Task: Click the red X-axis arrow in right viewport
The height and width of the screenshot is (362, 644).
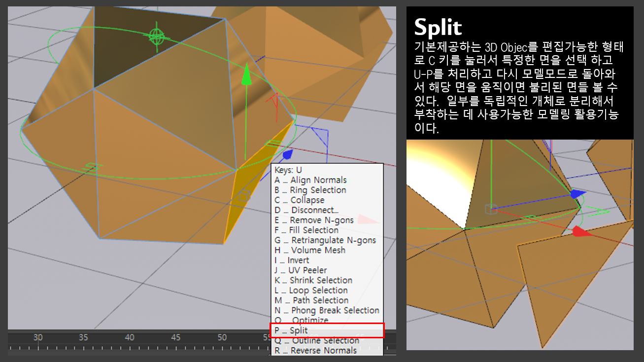Action: 581,232
